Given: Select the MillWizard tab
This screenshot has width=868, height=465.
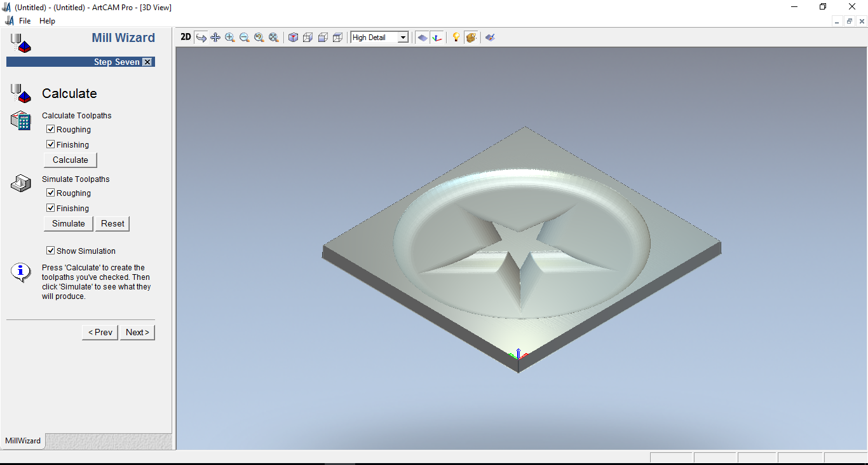Looking at the screenshot, I should (x=23, y=440).
